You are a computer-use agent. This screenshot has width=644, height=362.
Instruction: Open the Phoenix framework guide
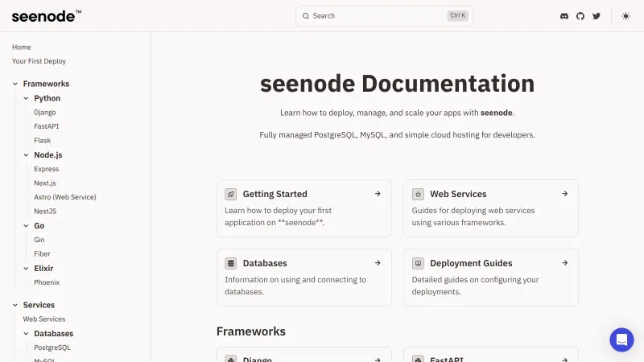click(47, 282)
